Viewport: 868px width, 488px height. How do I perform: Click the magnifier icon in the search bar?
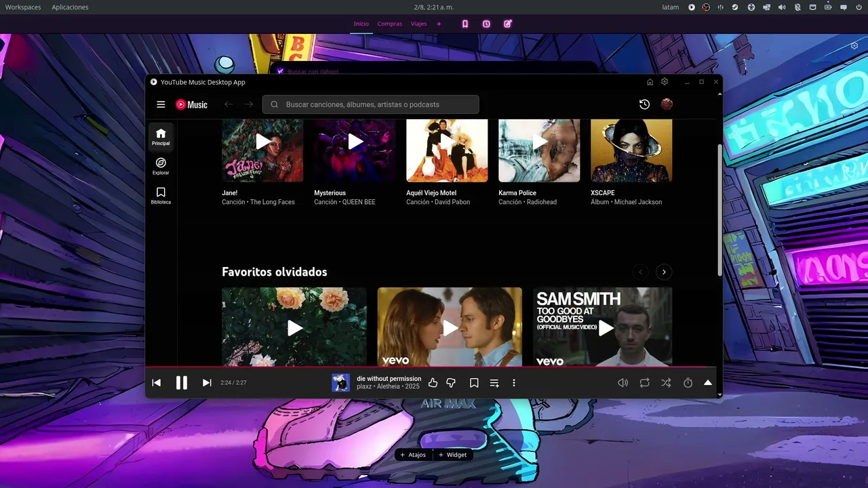(275, 104)
